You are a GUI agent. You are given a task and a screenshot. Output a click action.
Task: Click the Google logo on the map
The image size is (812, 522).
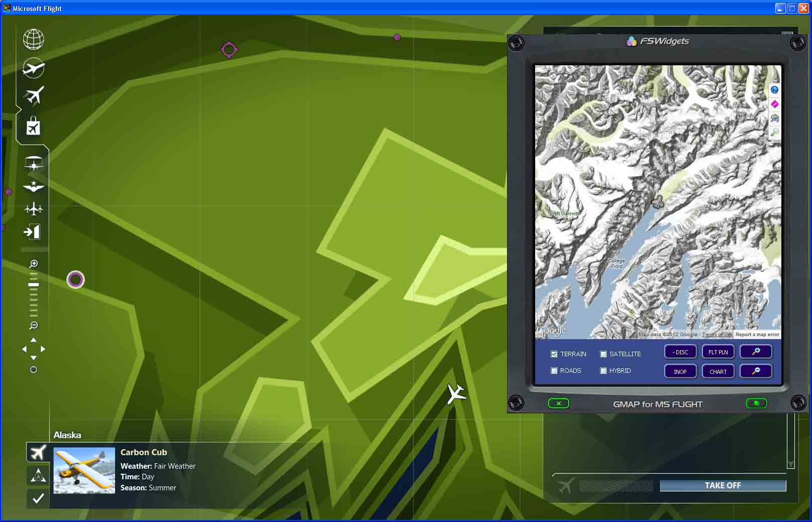pos(551,331)
